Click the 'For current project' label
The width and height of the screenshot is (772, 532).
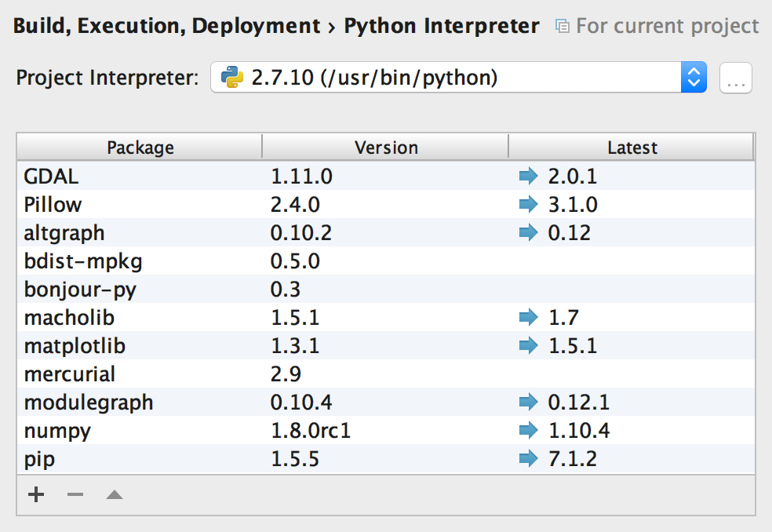click(x=668, y=26)
